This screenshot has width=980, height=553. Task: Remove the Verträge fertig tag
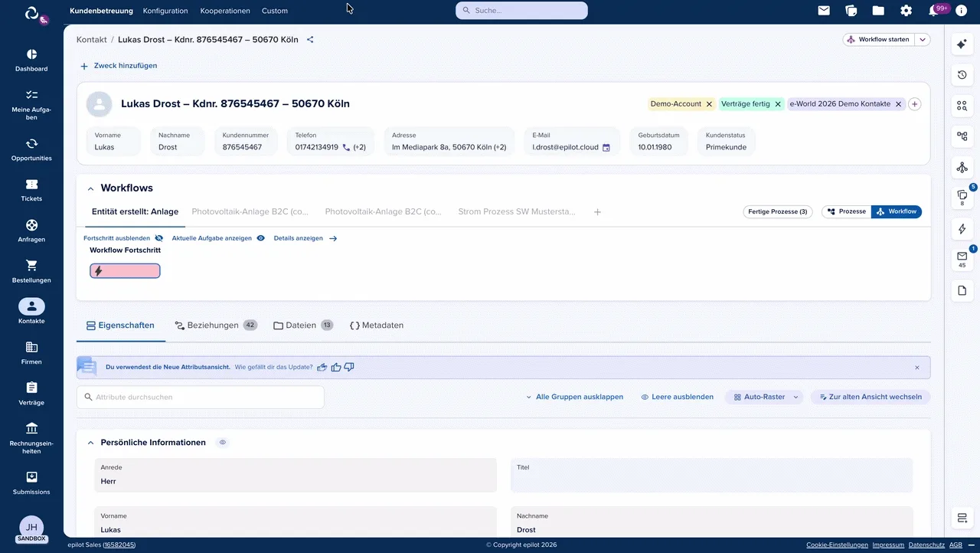pos(778,104)
